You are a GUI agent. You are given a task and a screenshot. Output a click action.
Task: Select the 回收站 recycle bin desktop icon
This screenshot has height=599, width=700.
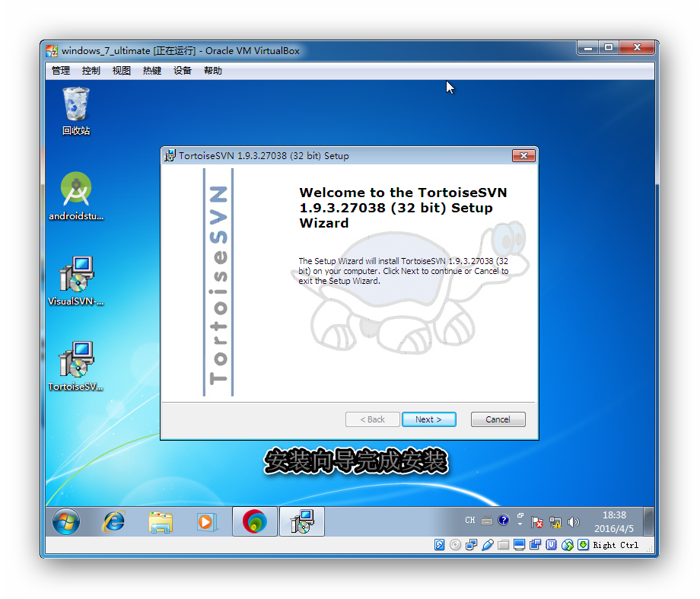tap(76, 111)
